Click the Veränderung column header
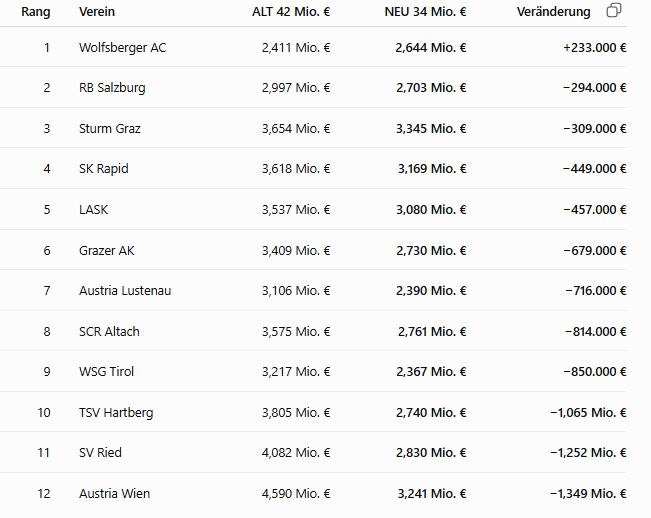This screenshot has height=518, width=651. (x=553, y=12)
